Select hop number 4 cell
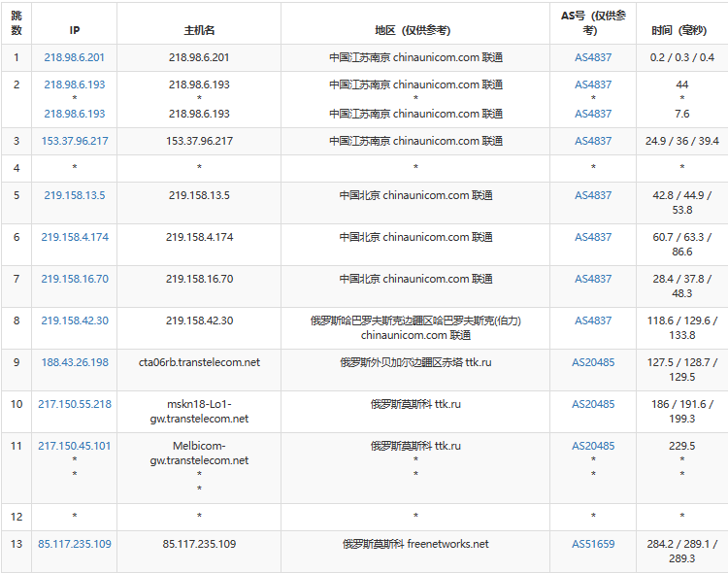The height and width of the screenshot is (573, 728). (17, 169)
